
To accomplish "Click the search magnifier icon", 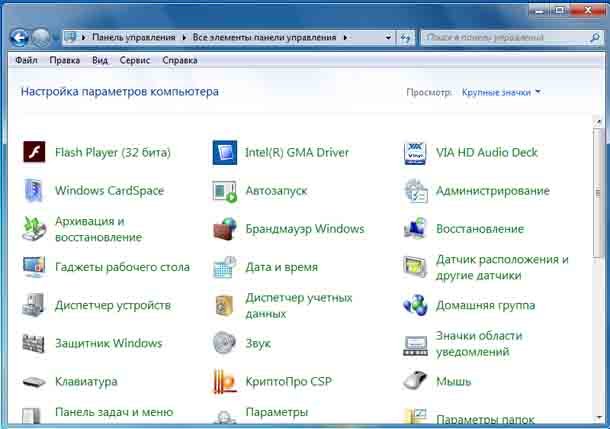I will (594, 38).
